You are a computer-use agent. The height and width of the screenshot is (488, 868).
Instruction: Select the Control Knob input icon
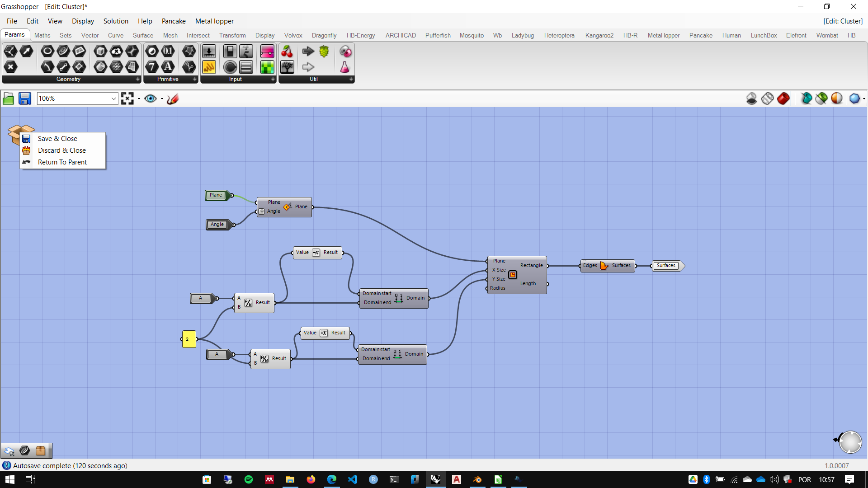click(230, 67)
